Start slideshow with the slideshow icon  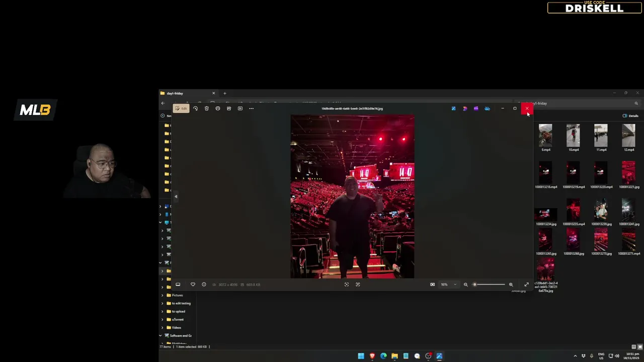tap(240, 109)
